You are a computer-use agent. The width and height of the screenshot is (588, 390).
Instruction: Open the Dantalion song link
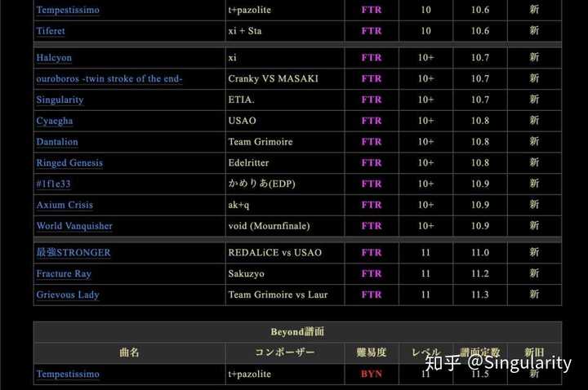click(x=57, y=142)
